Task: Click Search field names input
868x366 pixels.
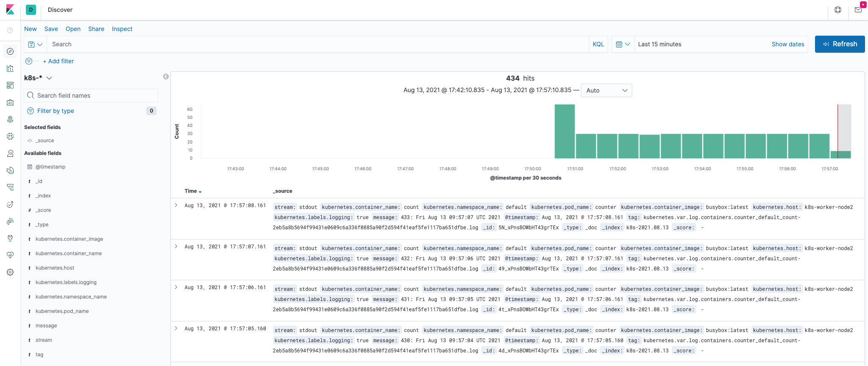Action: 91,96
